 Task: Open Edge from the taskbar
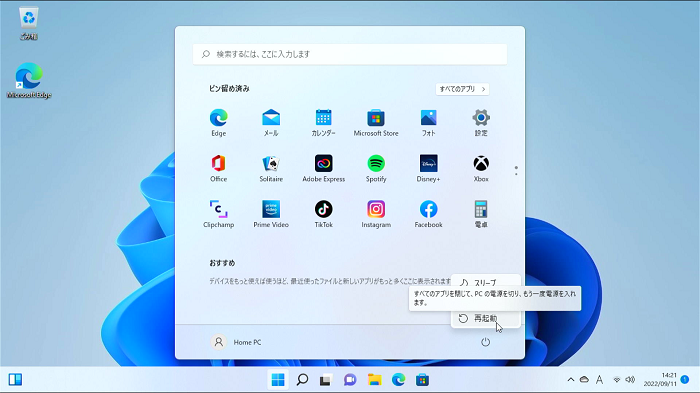tap(398, 380)
